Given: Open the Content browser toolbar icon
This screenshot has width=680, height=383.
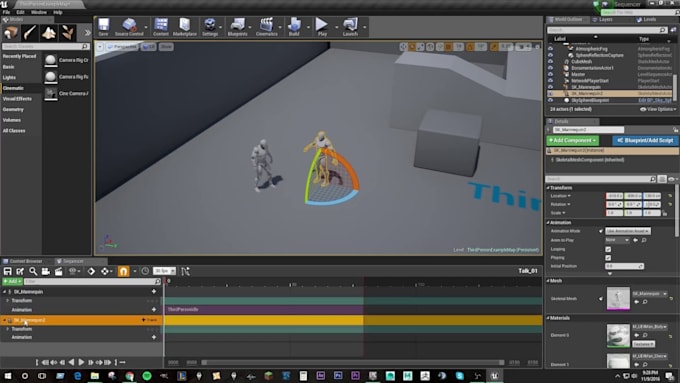Looking at the screenshot, I should click(x=161, y=27).
